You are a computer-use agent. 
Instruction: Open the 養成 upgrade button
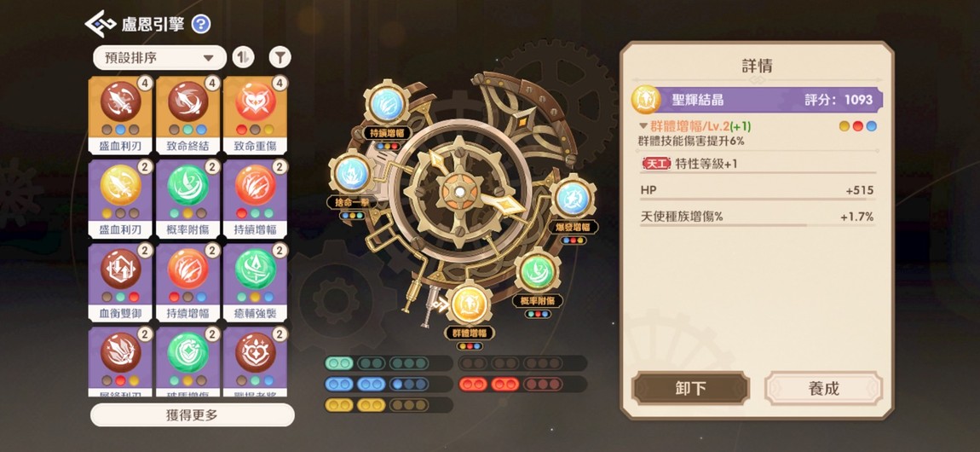point(823,388)
